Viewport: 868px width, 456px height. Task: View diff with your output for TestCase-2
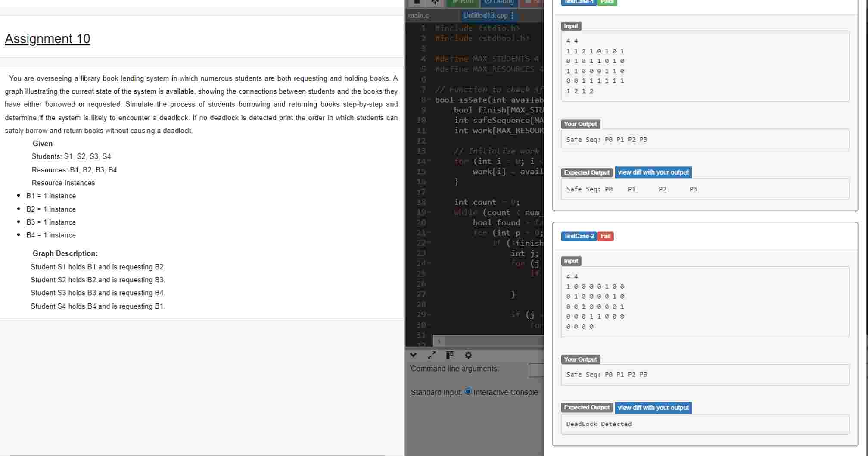coord(653,408)
